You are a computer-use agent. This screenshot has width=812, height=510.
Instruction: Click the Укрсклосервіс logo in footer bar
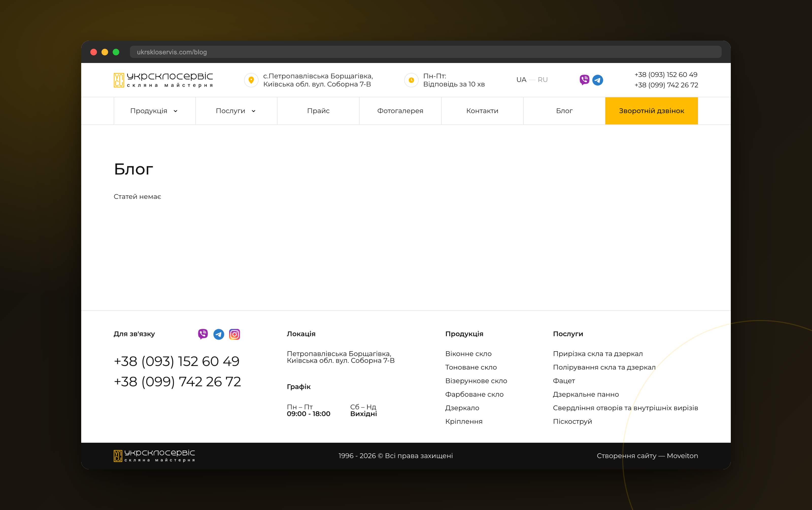(154, 456)
